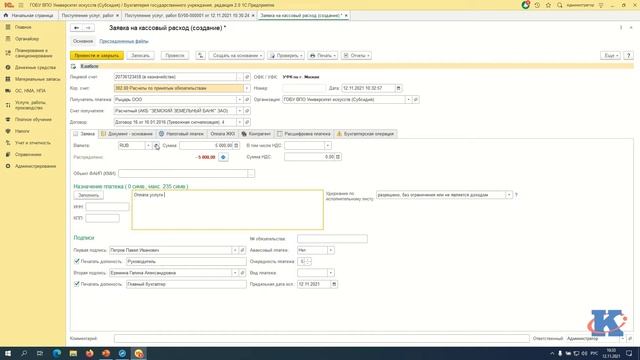Switch to the 'Бухгалтерская операция' tab
The image size is (640, 360).
tap(365, 134)
